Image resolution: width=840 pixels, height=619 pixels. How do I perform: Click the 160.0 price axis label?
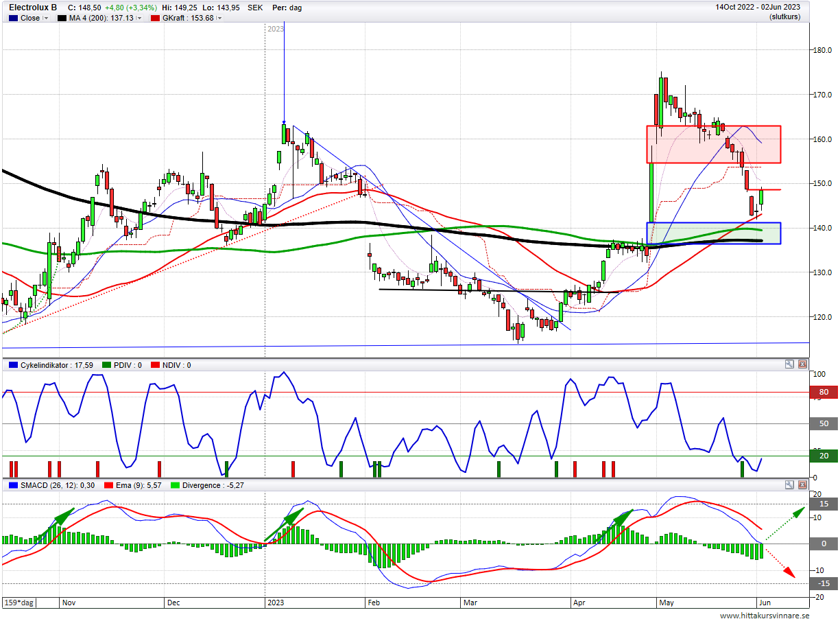click(823, 139)
